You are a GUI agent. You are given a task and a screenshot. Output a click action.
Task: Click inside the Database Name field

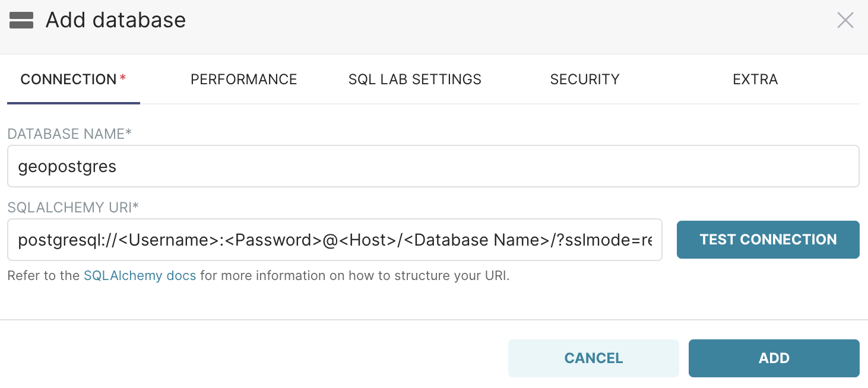pyautogui.click(x=297, y=166)
